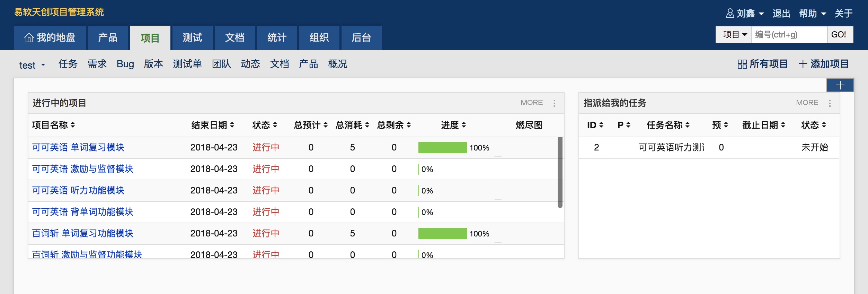Sort by 总预计 column
Image resolution: width=868 pixels, height=294 pixels.
(311, 125)
